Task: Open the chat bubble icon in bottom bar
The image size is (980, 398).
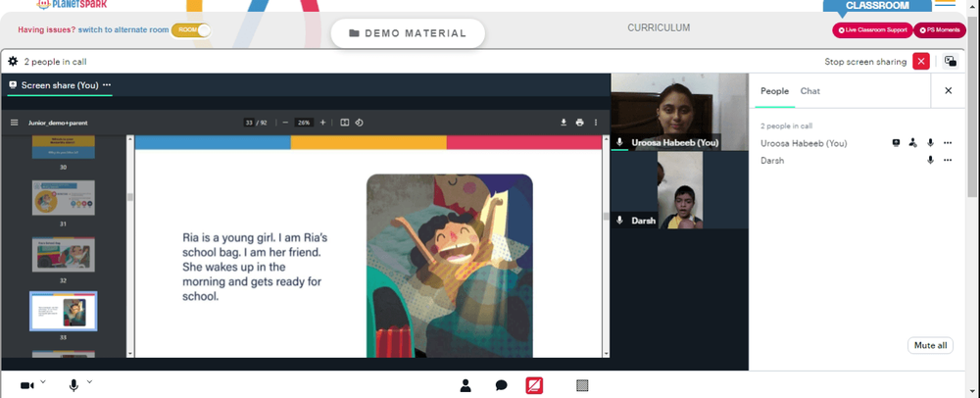Action: click(x=501, y=385)
